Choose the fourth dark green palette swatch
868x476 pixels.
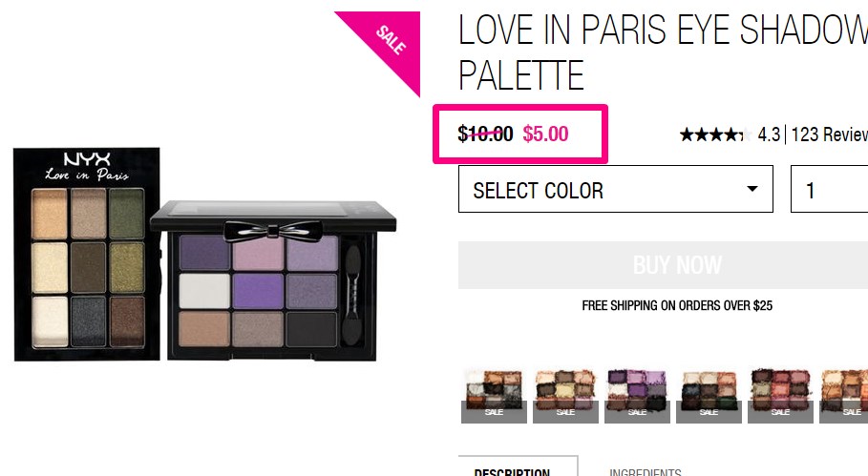coord(709,396)
